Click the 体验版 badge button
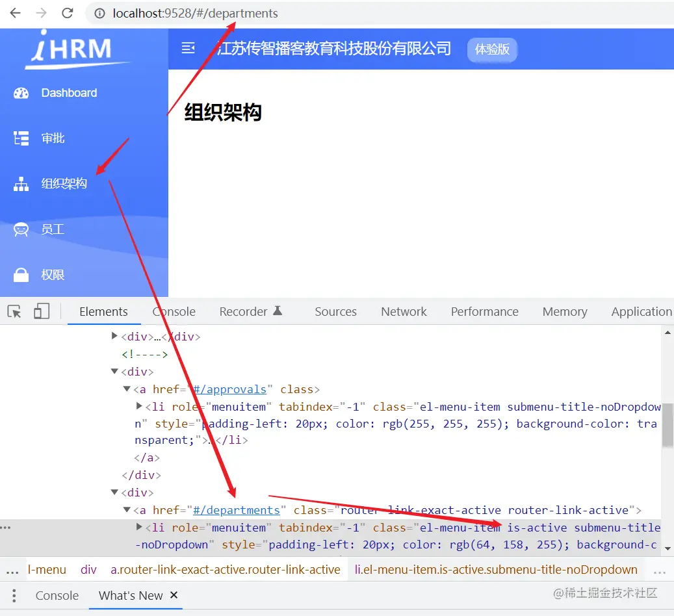This screenshot has width=674, height=616. pyautogui.click(x=492, y=49)
